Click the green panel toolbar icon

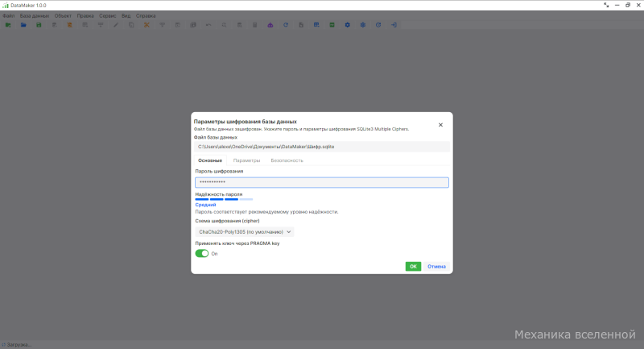pyautogui.click(x=332, y=25)
